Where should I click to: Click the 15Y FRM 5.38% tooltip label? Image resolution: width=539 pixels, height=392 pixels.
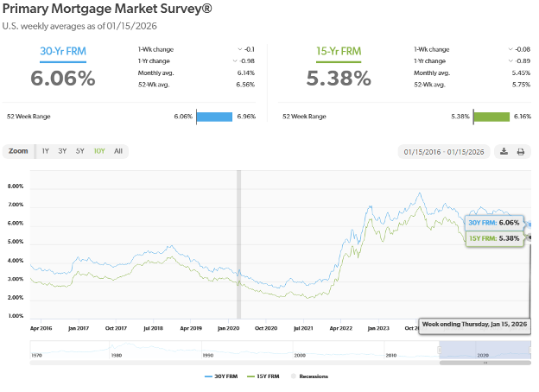coord(495,238)
